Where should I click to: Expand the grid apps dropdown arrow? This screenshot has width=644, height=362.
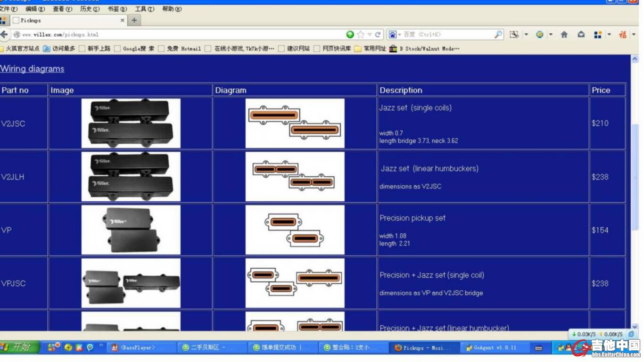coord(609,34)
